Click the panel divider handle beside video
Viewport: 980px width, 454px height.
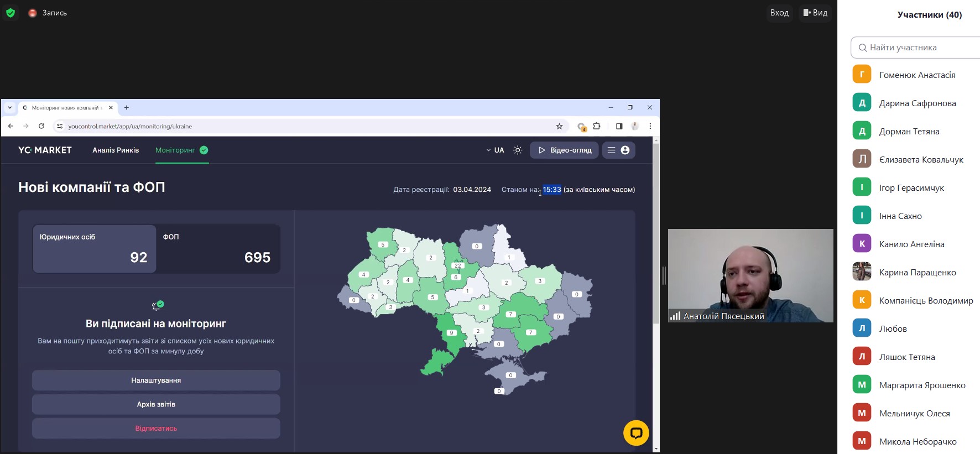[x=664, y=275]
